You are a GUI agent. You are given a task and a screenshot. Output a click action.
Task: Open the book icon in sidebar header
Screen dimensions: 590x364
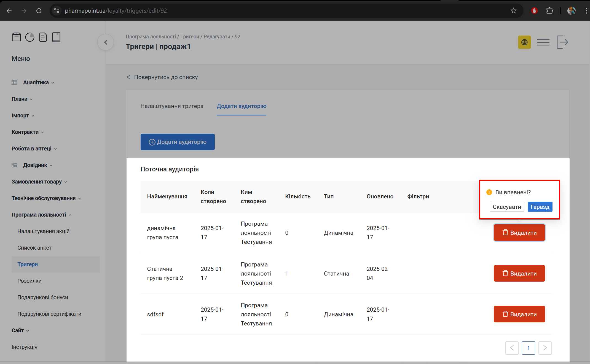click(x=56, y=37)
